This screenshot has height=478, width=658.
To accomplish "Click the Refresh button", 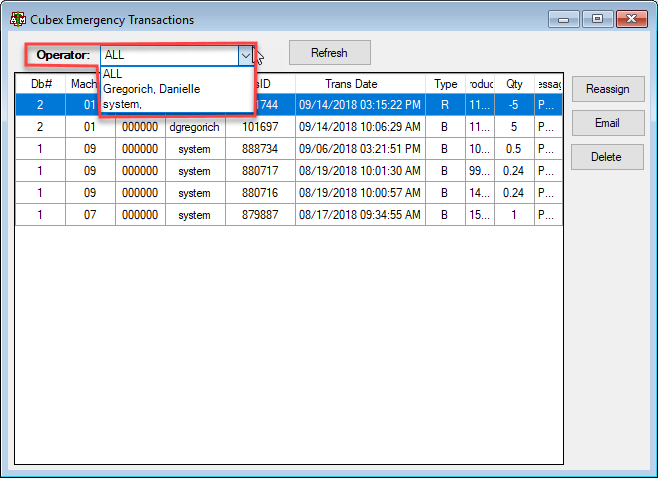I will click(329, 53).
